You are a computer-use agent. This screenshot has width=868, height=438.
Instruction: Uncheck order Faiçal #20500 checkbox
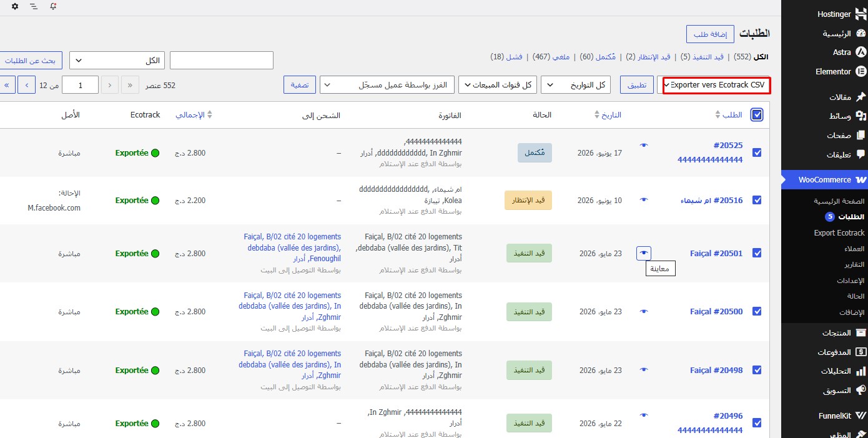(757, 311)
